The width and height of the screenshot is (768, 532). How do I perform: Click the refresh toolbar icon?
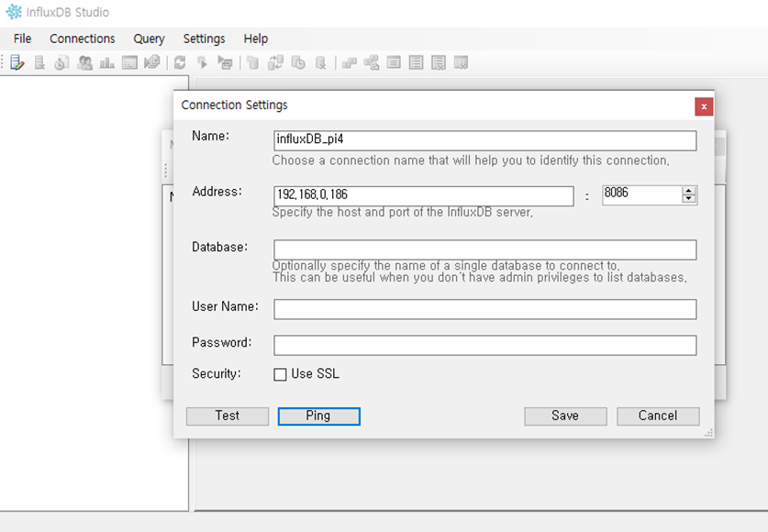coord(180,62)
